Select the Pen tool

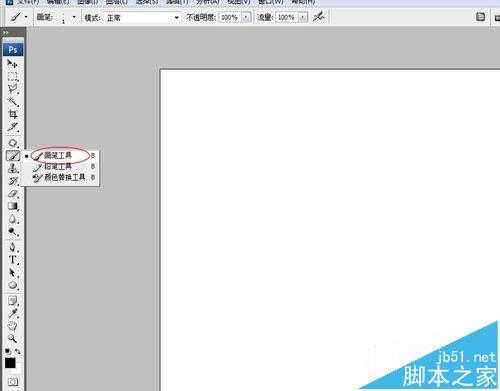point(13,247)
